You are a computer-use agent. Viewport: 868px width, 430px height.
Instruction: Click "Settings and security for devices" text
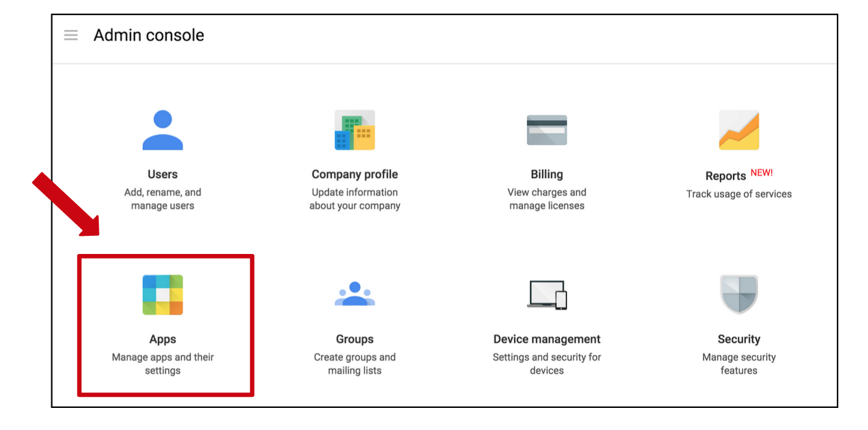[x=547, y=364]
